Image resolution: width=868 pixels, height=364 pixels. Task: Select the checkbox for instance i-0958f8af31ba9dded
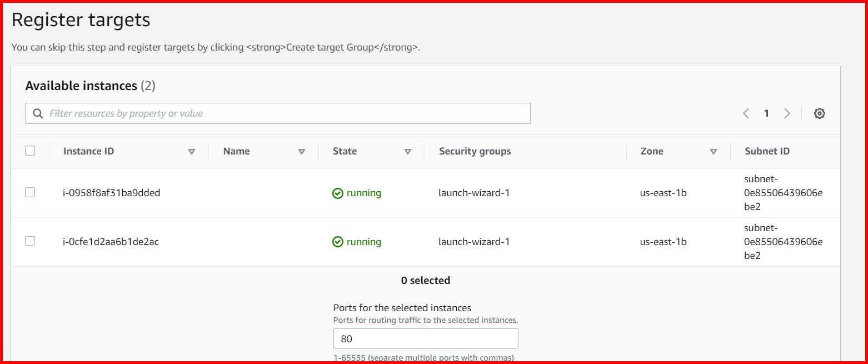pyautogui.click(x=31, y=193)
